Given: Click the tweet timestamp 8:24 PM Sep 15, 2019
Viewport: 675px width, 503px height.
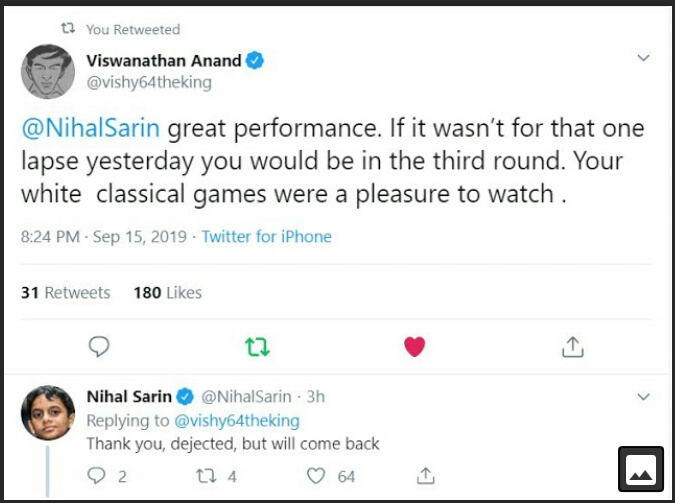Looking at the screenshot, I should click(102, 237).
